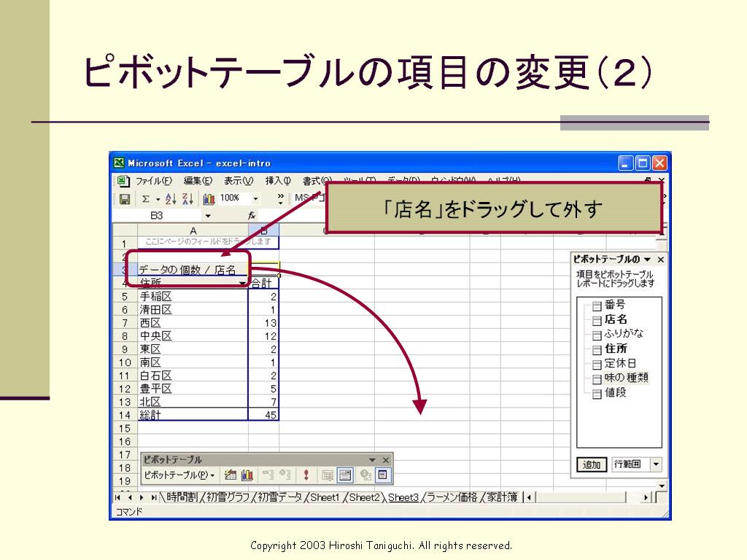
Task: Jump to first sheet with tab navigation arrow
Action: click(x=118, y=497)
